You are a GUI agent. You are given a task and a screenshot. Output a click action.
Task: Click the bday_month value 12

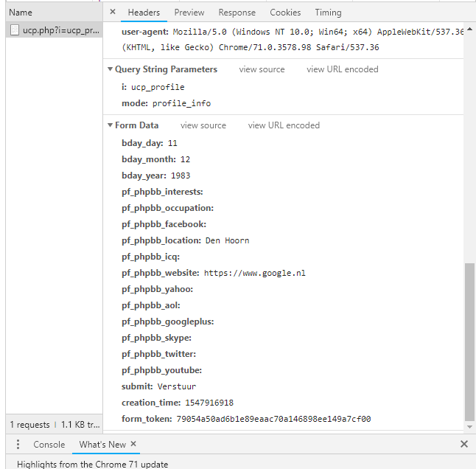coord(185,159)
